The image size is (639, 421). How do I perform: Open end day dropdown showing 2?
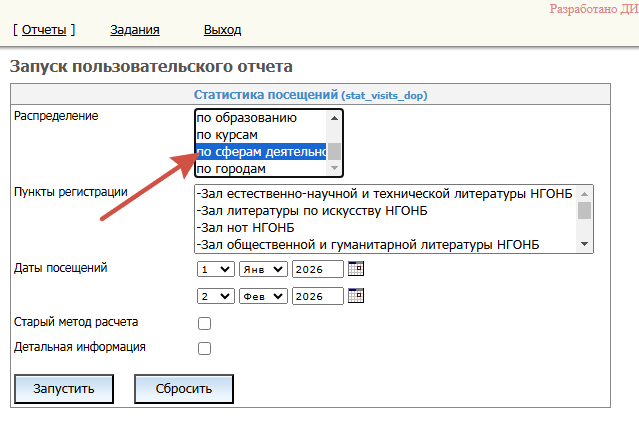coord(216,296)
